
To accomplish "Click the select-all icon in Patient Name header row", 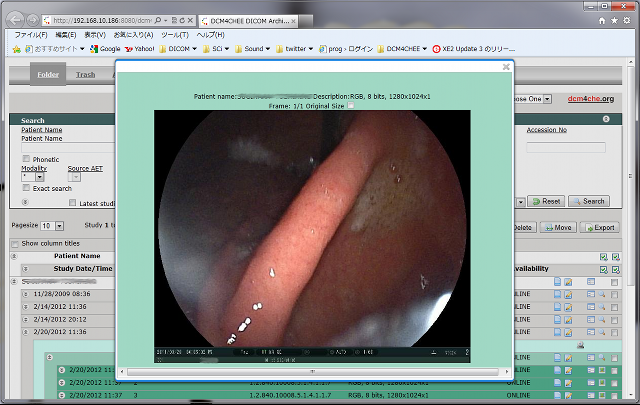I will pos(604,257).
